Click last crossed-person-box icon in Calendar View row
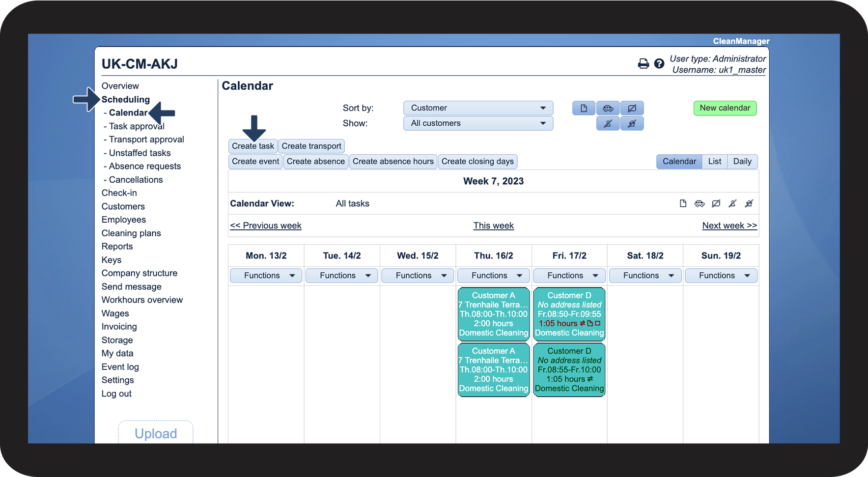 (749, 203)
